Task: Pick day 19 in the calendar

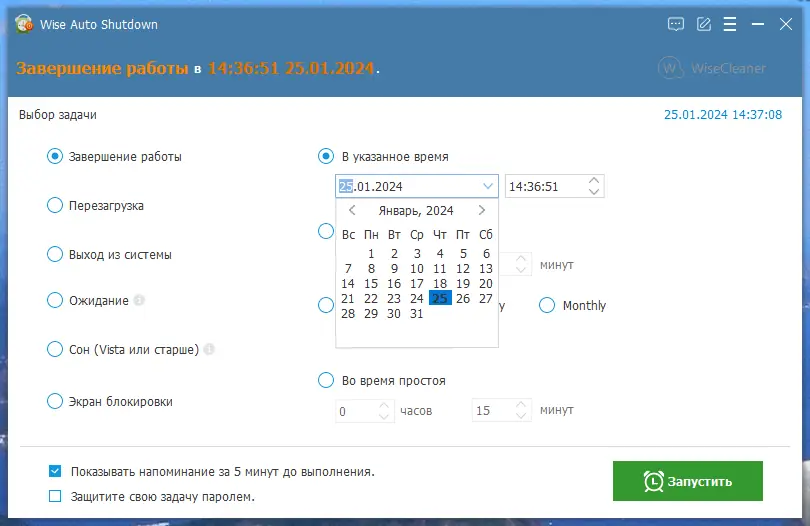Action: (463, 284)
